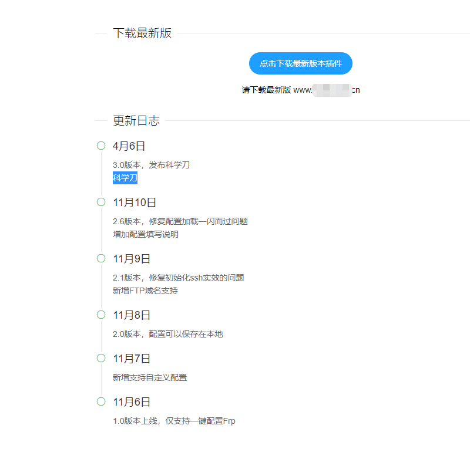Click the timeline circle beside 4月6日
The image size is (470, 476).
pyautogui.click(x=100, y=146)
